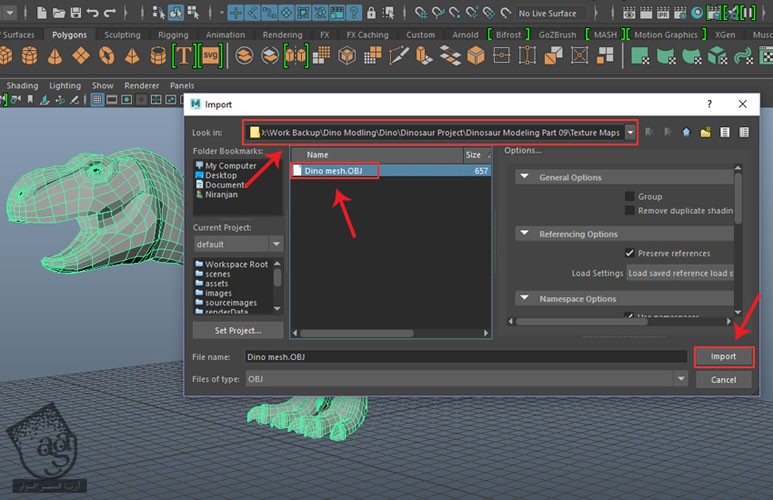
Task: Click the go to parent folder icon
Action: point(686,132)
